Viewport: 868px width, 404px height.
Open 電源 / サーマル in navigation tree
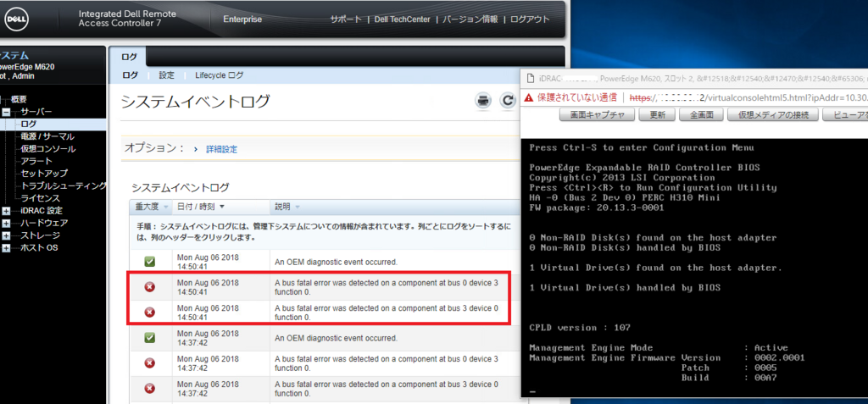(47, 136)
